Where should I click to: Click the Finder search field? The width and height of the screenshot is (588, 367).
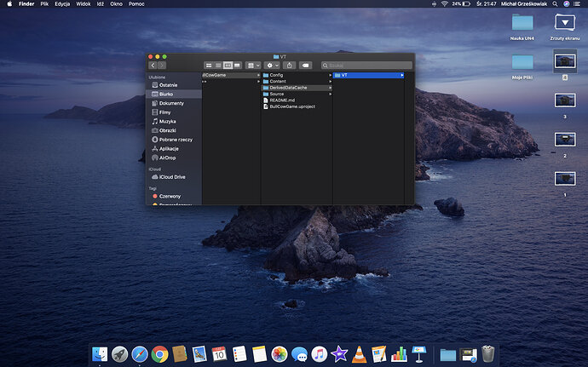point(366,65)
